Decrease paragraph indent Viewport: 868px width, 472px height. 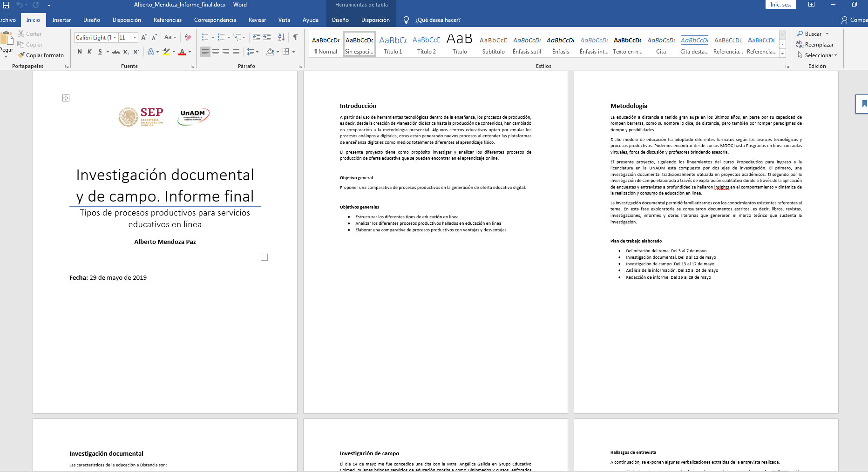pyautogui.click(x=256, y=37)
